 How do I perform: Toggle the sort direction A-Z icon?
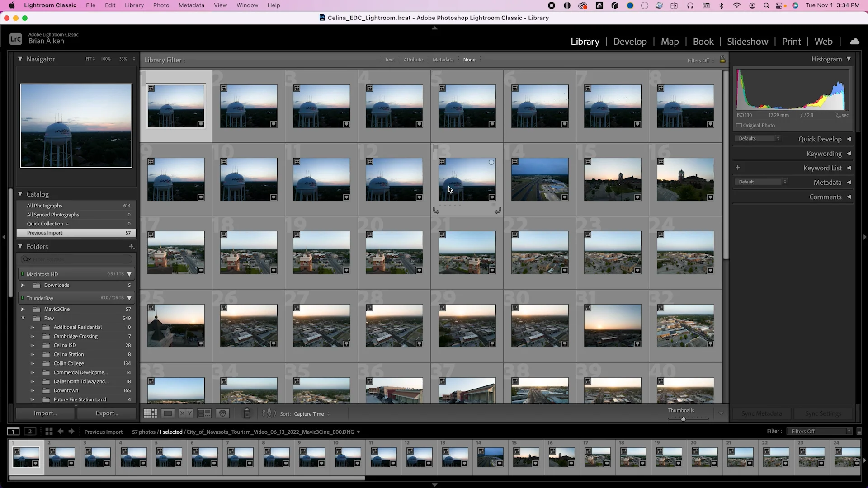click(x=268, y=414)
